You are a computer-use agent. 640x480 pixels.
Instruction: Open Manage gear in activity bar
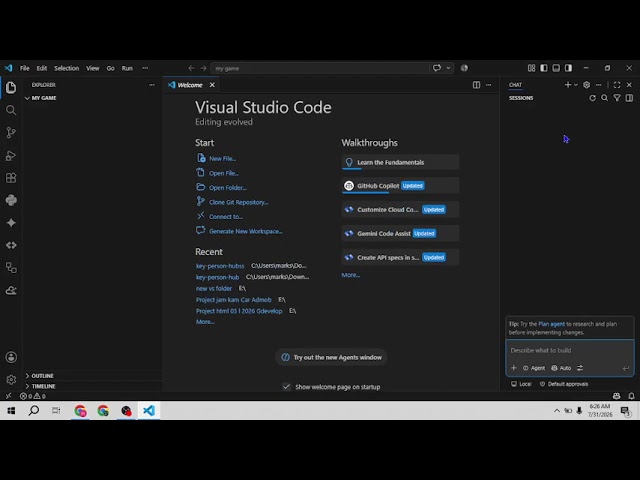click(x=11, y=380)
